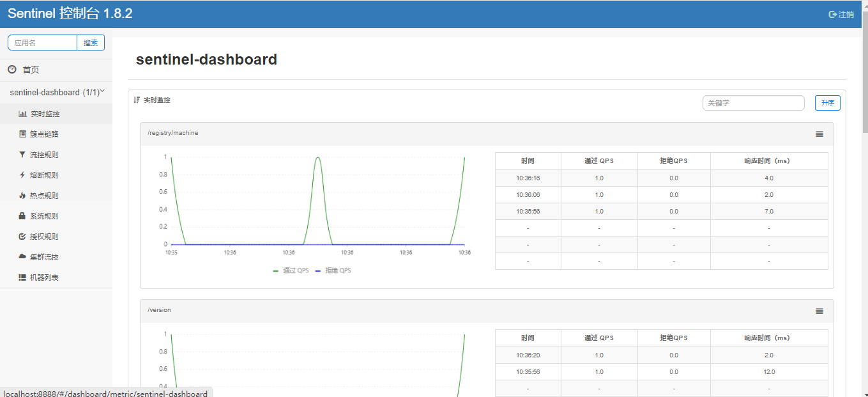The height and width of the screenshot is (397, 868).
Task: Click the table icon beside 簇点链路
Action: (23, 134)
